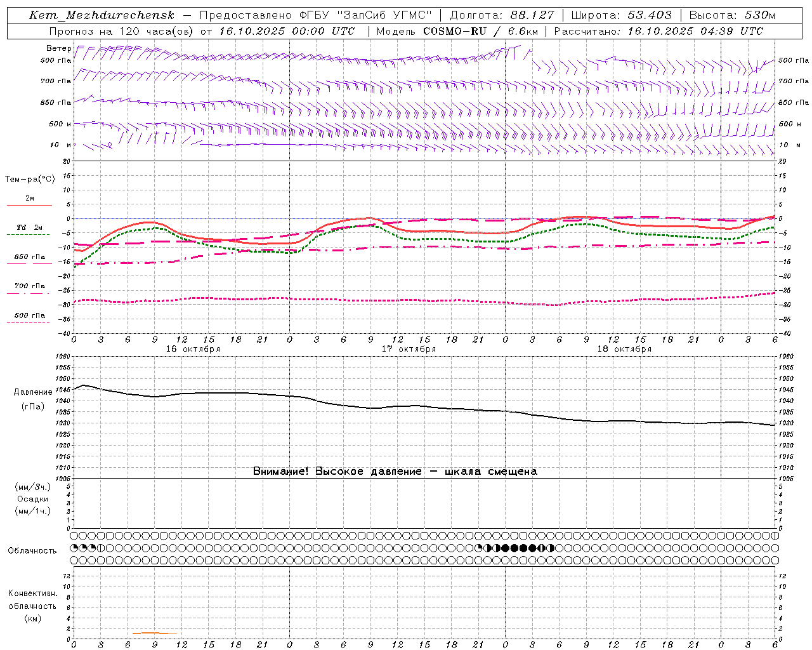Viewport: 812px width, 650px height.
Task: Click the cloud circle with vertical line in middle row
Action: [x=100, y=548]
